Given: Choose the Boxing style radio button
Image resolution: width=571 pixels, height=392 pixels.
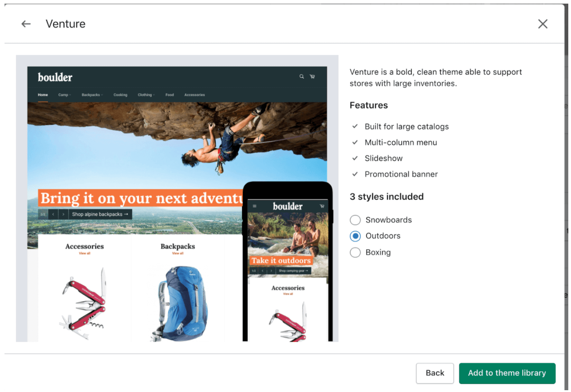Looking at the screenshot, I should pyautogui.click(x=355, y=252).
